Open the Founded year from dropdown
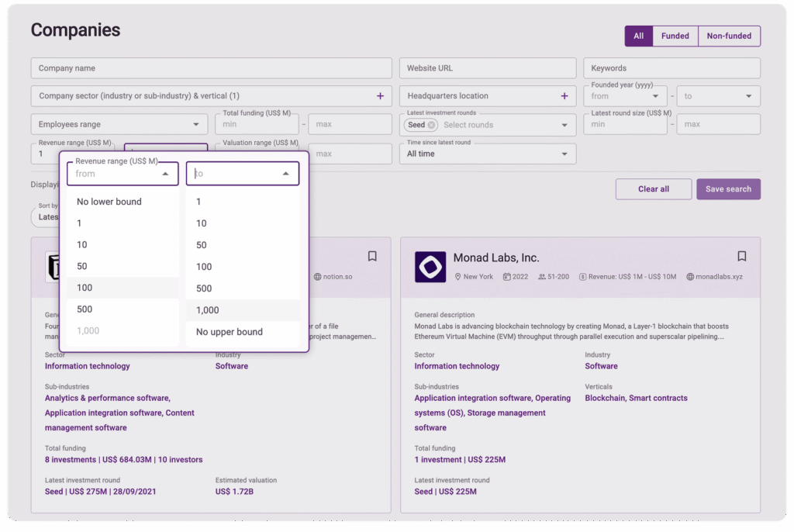The width and height of the screenshot is (794, 532). point(625,96)
